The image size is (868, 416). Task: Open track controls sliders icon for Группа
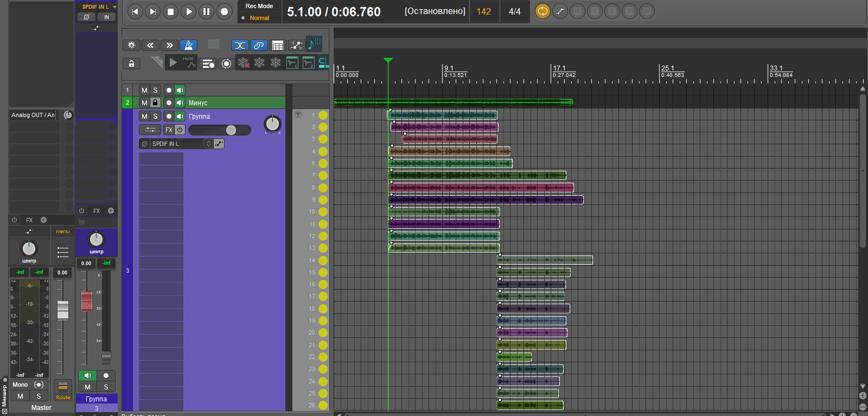[150, 130]
